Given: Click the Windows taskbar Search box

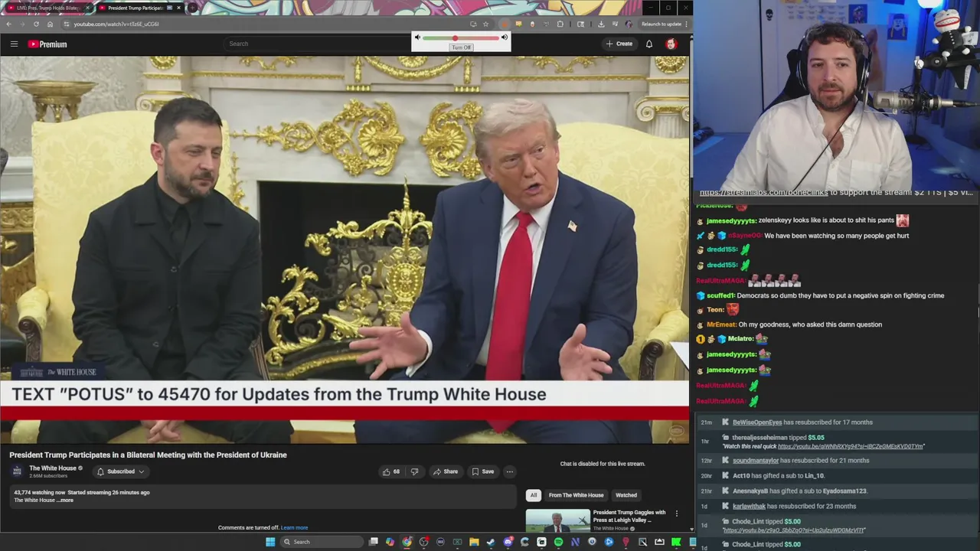Looking at the screenshot, I should (x=322, y=542).
